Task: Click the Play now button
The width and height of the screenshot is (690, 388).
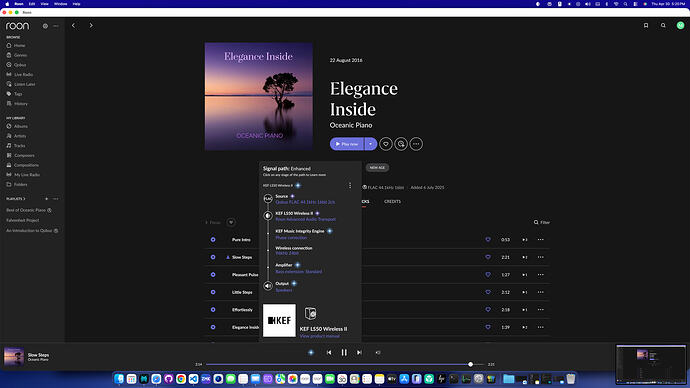Action: tap(347, 144)
